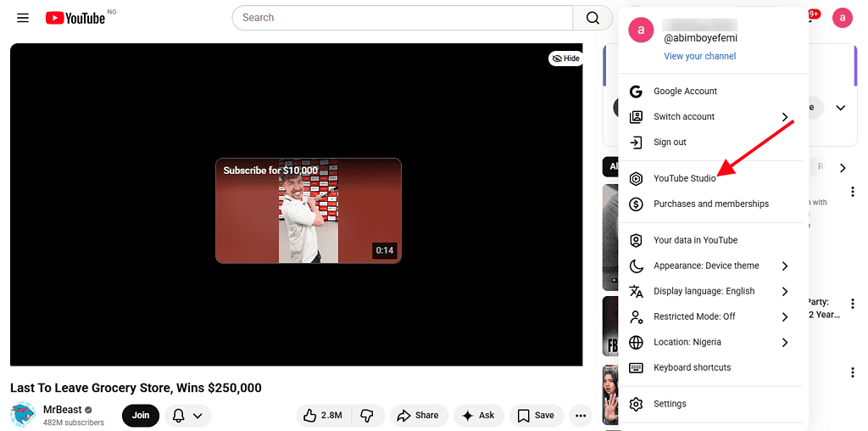Click the Display language translate icon
The width and height of the screenshot is (868, 431).
636,291
